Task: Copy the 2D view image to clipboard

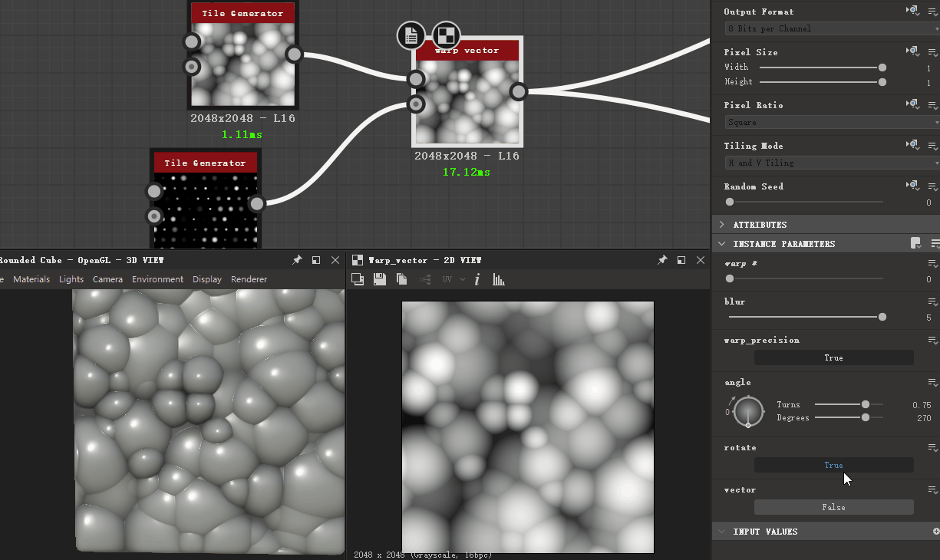Action: tap(401, 280)
